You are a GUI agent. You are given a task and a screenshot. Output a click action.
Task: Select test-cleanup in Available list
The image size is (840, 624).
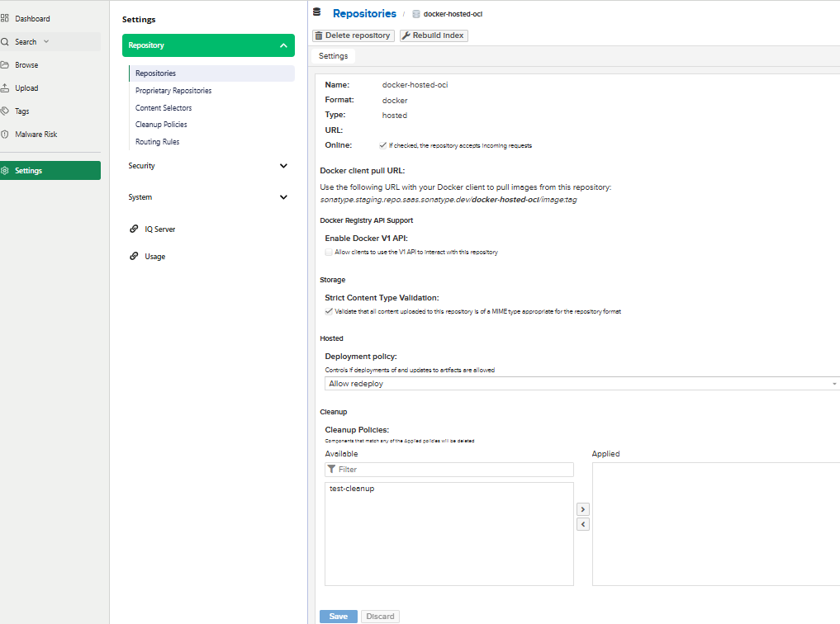click(352, 489)
